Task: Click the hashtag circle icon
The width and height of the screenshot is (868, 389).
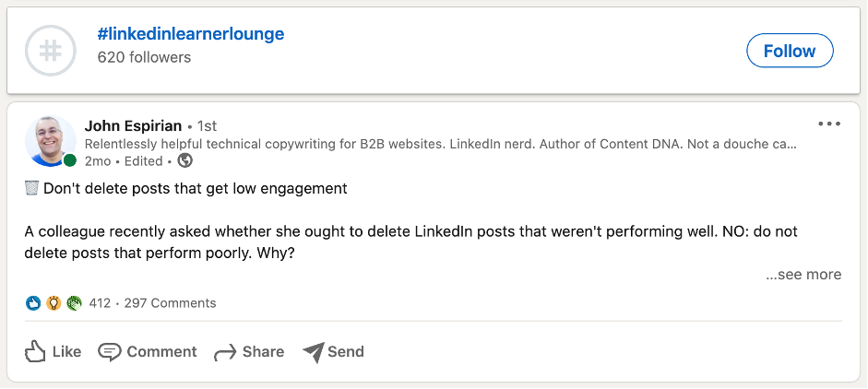Action: tap(50, 50)
